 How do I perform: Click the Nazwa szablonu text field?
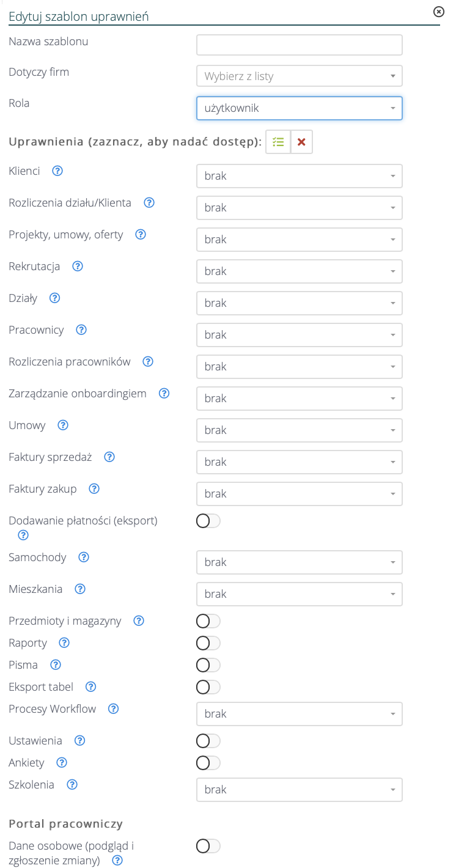[x=299, y=45]
